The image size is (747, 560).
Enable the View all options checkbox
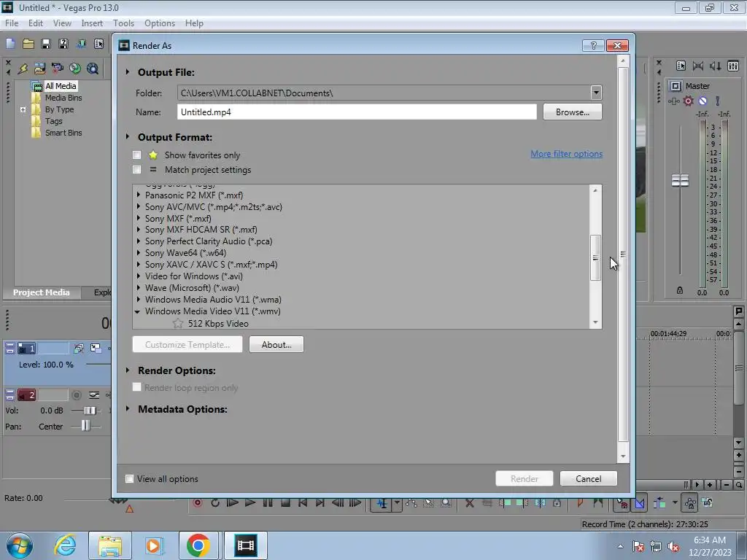point(129,478)
